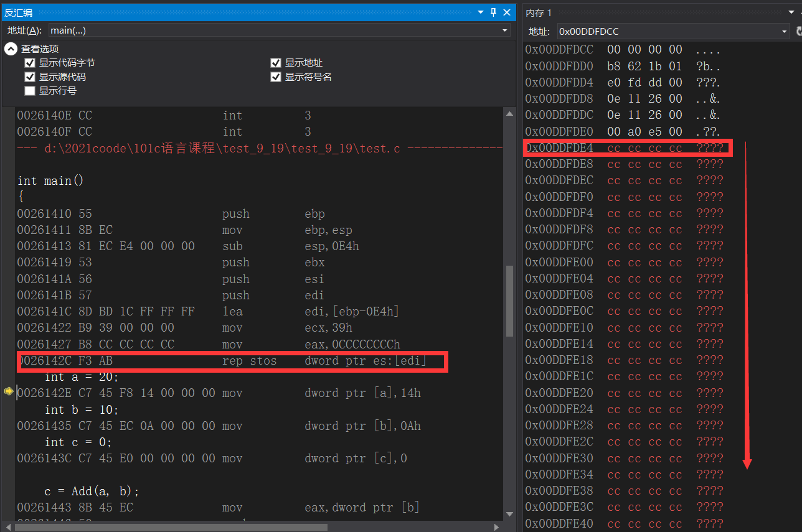
Task: Click the 'mov dword ptr [a],14h' line
Action: [x=219, y=393]
